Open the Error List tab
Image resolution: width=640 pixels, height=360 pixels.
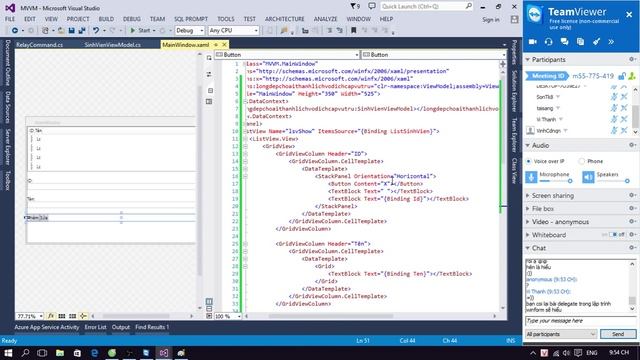point(96,327)
